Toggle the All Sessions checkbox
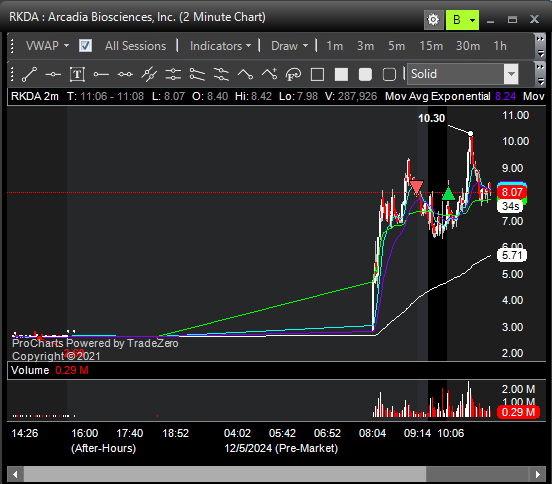This screenshot has height=484, width=552. click(85, 46)
